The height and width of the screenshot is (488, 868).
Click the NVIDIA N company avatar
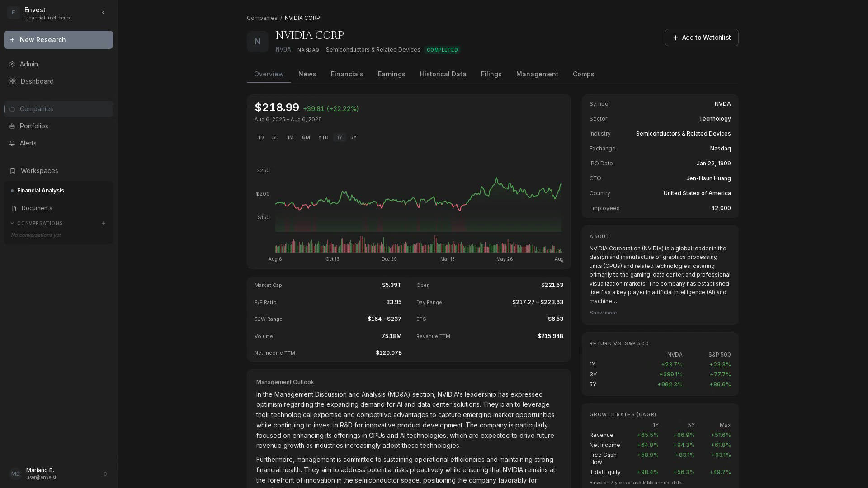click(258, 42)
